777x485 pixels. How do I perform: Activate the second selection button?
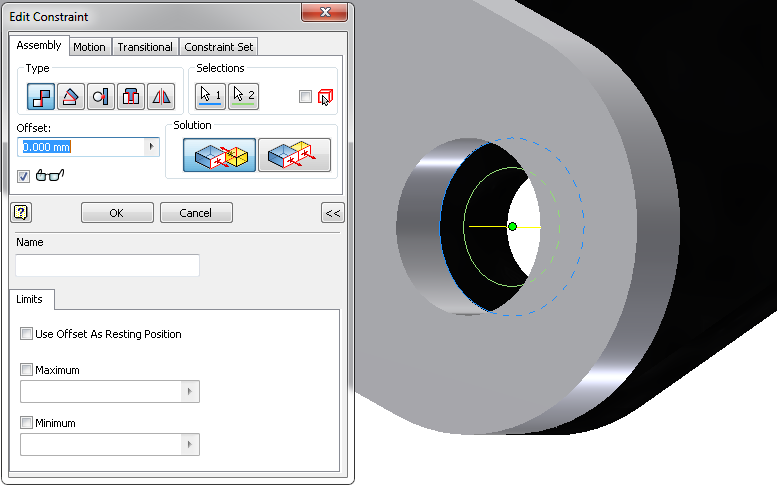[243, 96]
